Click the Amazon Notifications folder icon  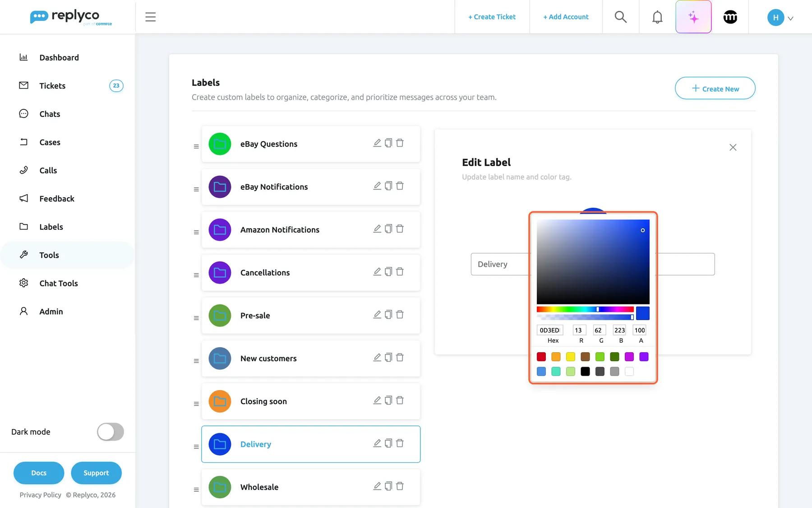220,230
